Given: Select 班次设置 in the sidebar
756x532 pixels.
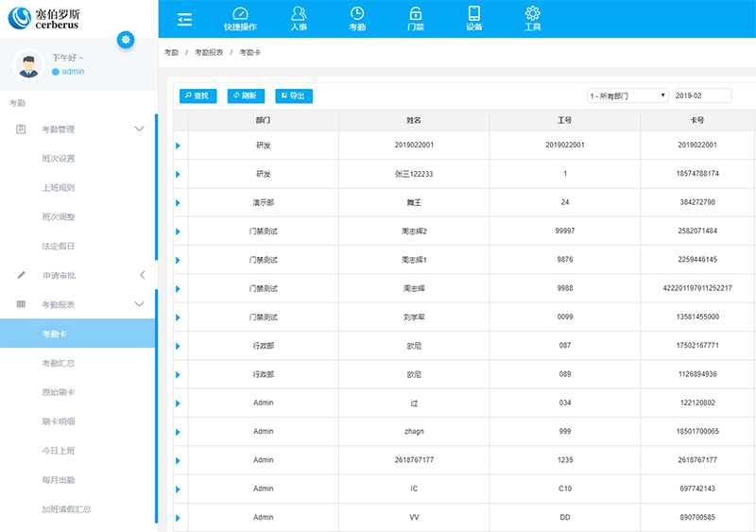Looking at the screenshot, I should click(58, 158).
